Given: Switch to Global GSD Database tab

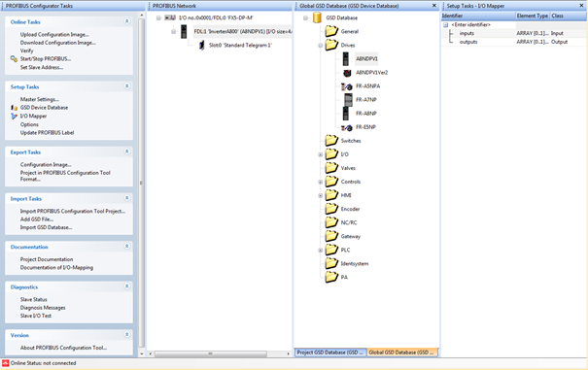Looking at the screenshot, I should (x=401, y=353).
